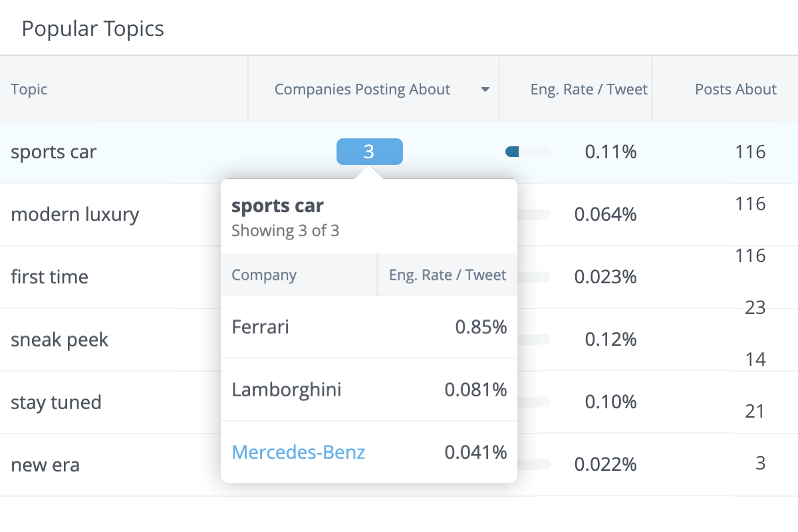798x532 pixels.
Task: Click the 0.023% engagement rate value
Action: click(605, 277)
